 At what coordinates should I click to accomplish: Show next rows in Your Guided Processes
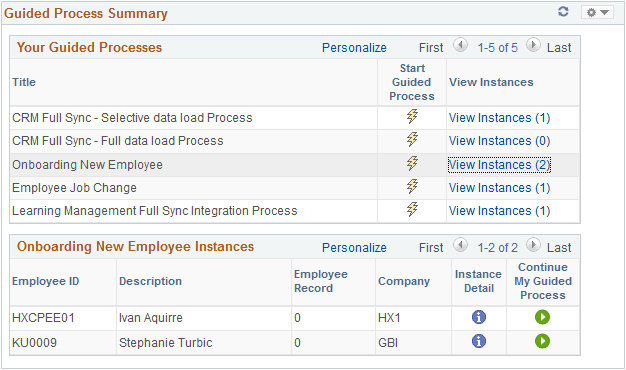coord(533,45)
